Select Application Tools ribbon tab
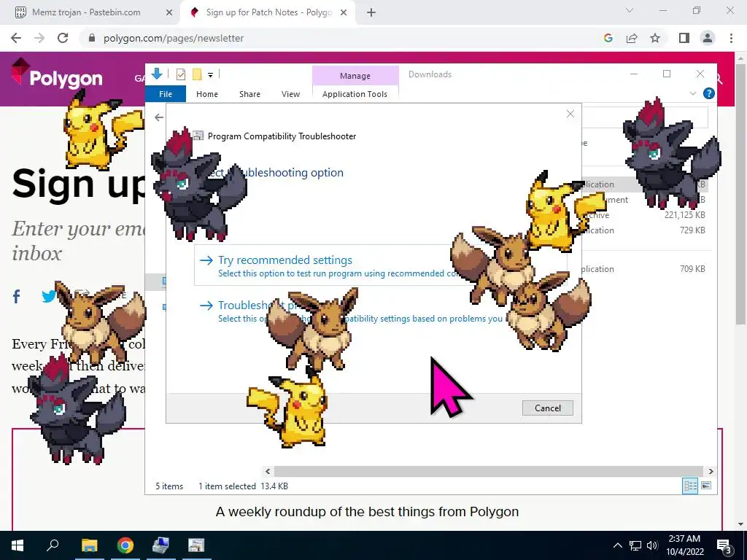747x560 pixels. click(355, 94)
